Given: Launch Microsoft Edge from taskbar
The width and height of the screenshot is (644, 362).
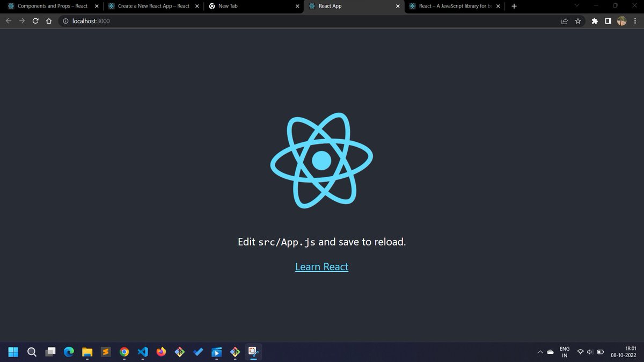Looking at the screenshot, I should pos(69,352).
